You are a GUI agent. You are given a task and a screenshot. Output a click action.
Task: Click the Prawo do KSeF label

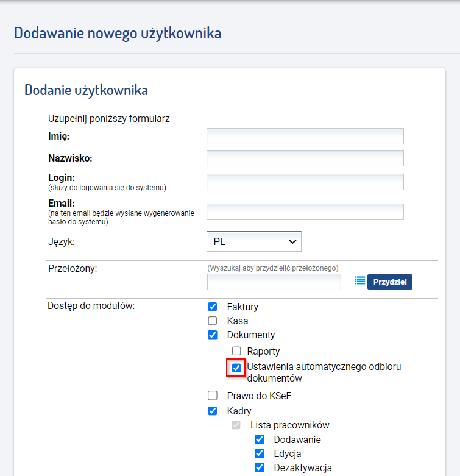click(259, 396)
